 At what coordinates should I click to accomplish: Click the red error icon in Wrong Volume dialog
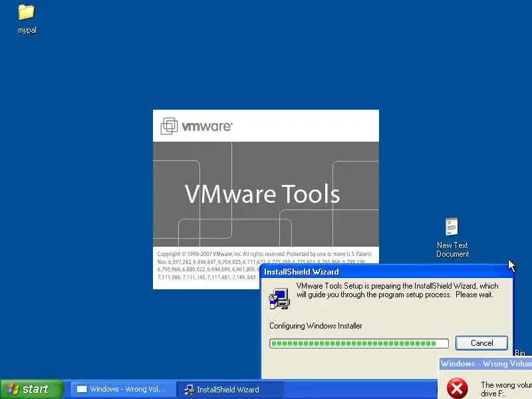pyautogui.click(x=457, y=388)
